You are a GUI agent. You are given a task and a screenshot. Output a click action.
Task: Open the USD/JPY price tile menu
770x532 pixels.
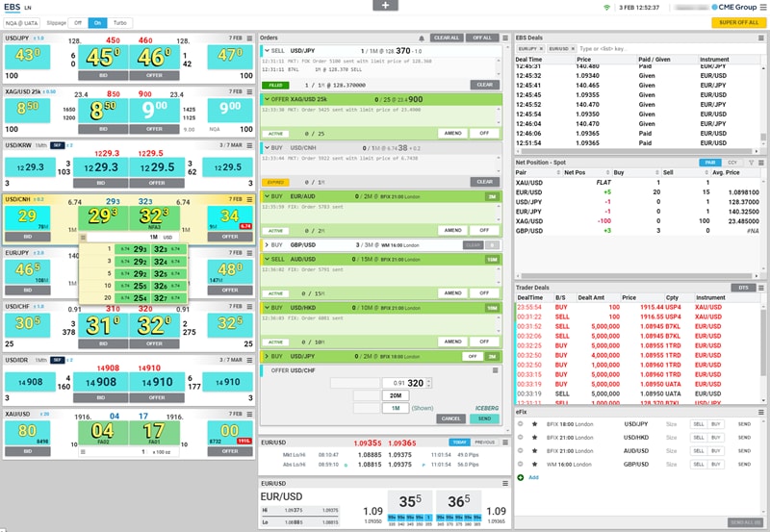[249, 38]
